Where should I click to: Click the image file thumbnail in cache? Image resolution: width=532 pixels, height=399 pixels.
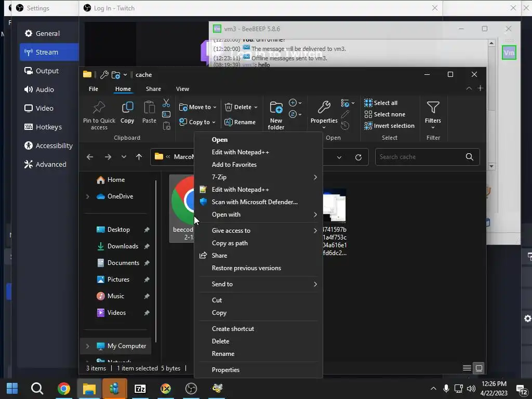(334, 206)
